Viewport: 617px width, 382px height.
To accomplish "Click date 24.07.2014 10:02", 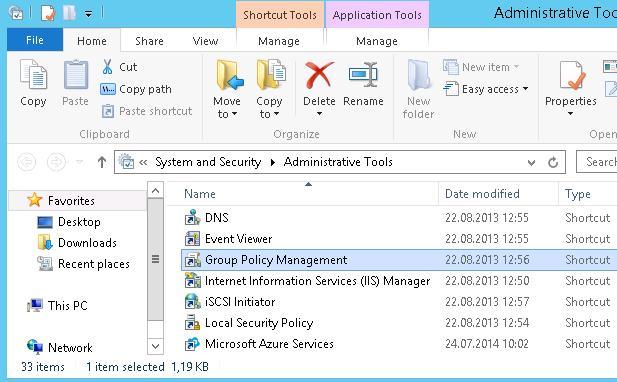I will (x=487, y=344).
